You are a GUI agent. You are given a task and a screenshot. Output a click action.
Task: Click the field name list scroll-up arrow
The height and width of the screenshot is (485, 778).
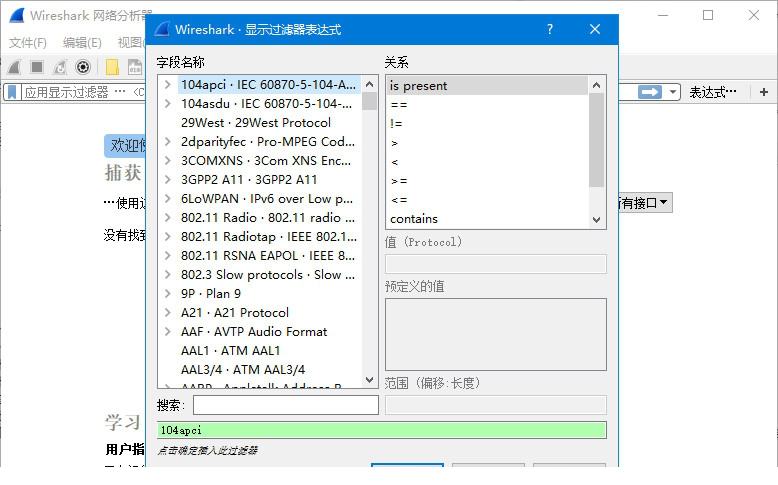click(x=369, y=84)
